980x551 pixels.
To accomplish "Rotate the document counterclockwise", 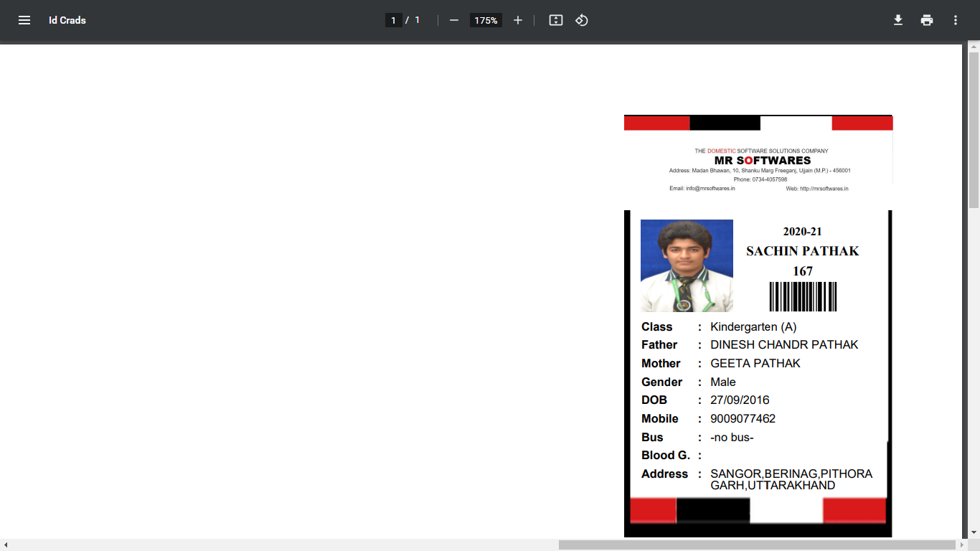I will pos(582,20).
